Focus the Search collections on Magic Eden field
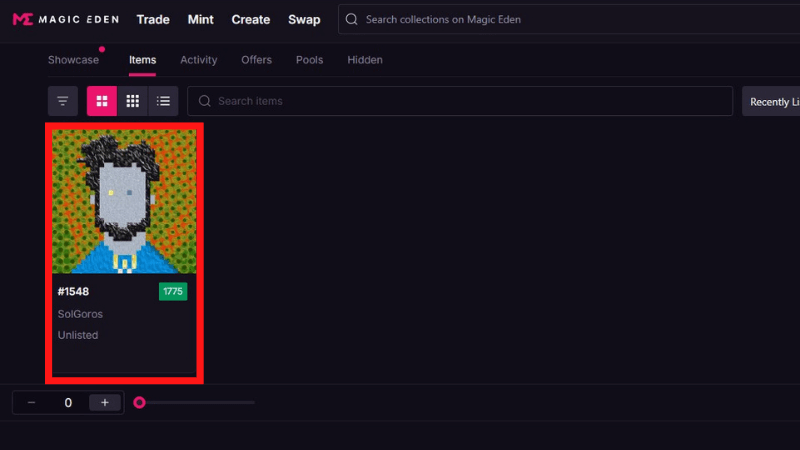 pyautogui.click(x=569, y=19)
